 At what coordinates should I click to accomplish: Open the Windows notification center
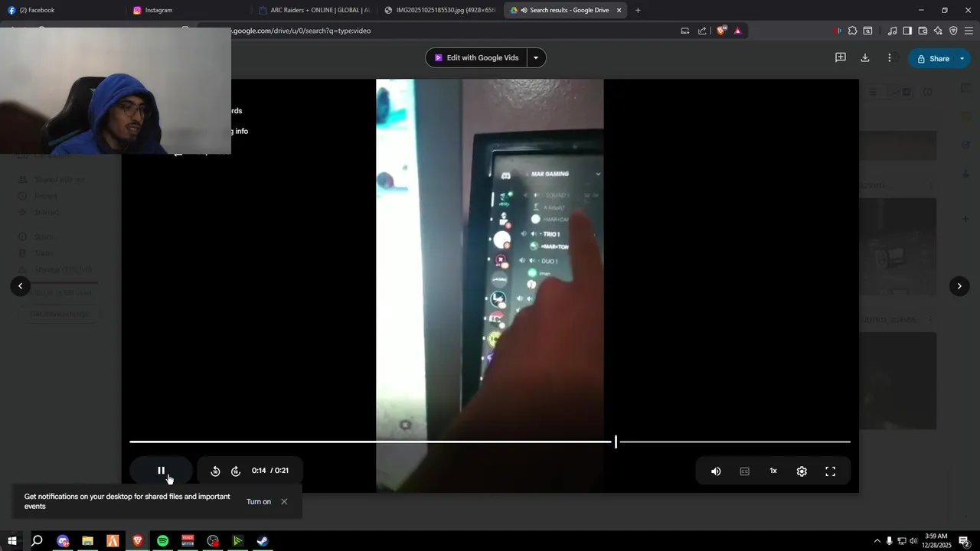click(x=964, y=541)
